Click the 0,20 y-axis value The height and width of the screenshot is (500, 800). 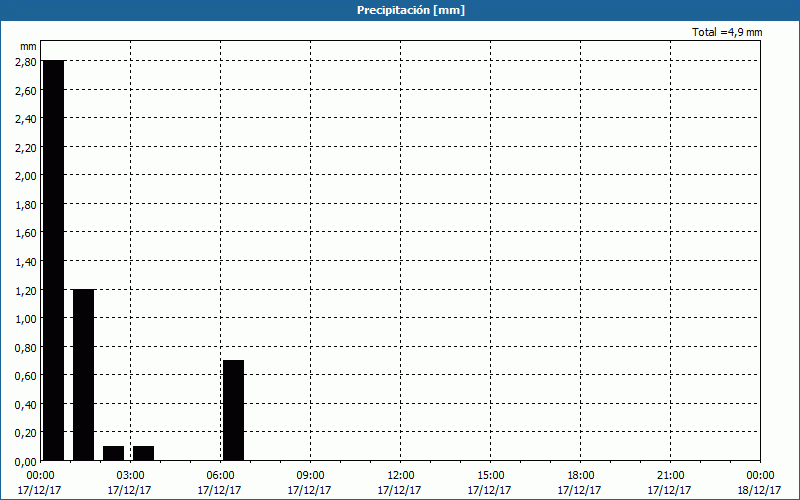coord(26,433)
